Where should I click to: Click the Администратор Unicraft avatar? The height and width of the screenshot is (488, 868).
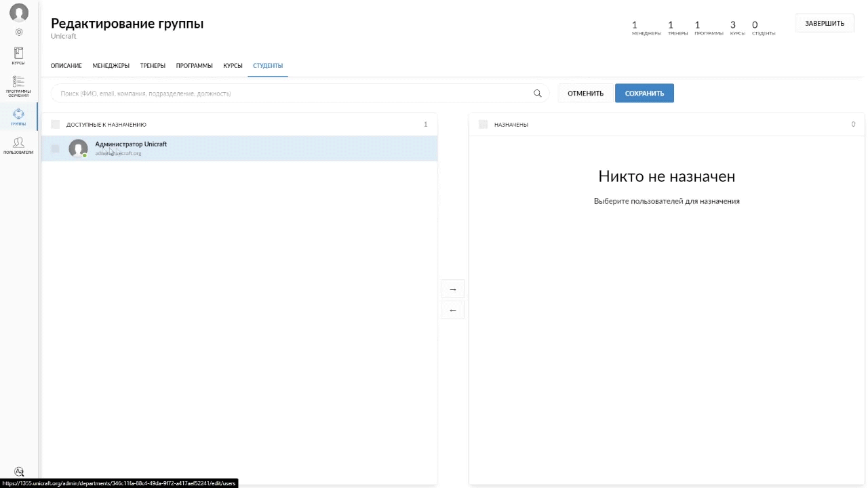[78, 148]
